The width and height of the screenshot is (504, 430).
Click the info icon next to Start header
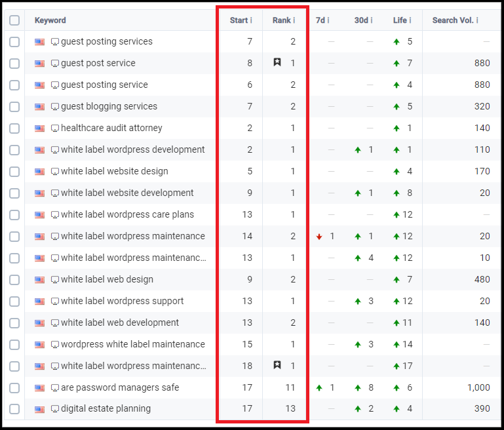pyautogui.click(x=251, y=20)
